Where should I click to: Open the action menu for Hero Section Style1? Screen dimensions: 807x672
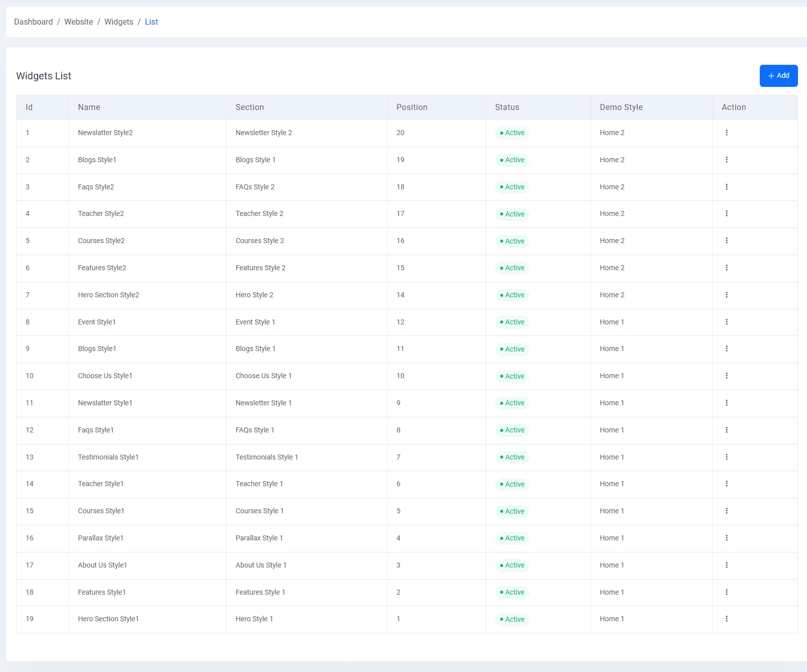click(727, 619)
